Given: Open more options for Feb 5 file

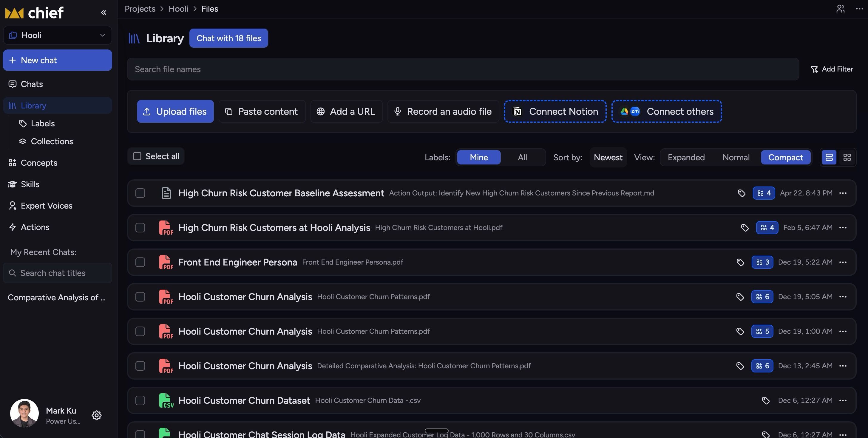Looking at the screenshot, I should pos(843,228).
